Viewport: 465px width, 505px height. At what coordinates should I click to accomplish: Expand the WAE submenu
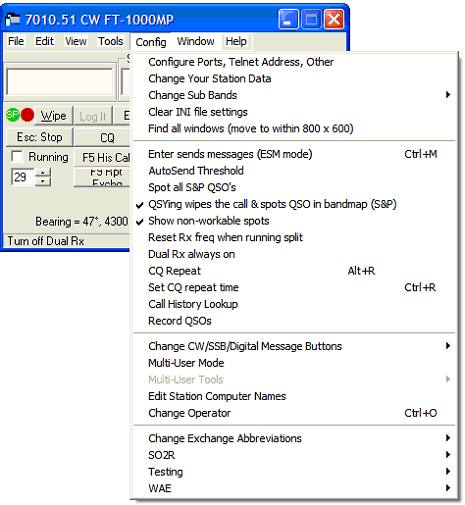[x=294, y=488]
